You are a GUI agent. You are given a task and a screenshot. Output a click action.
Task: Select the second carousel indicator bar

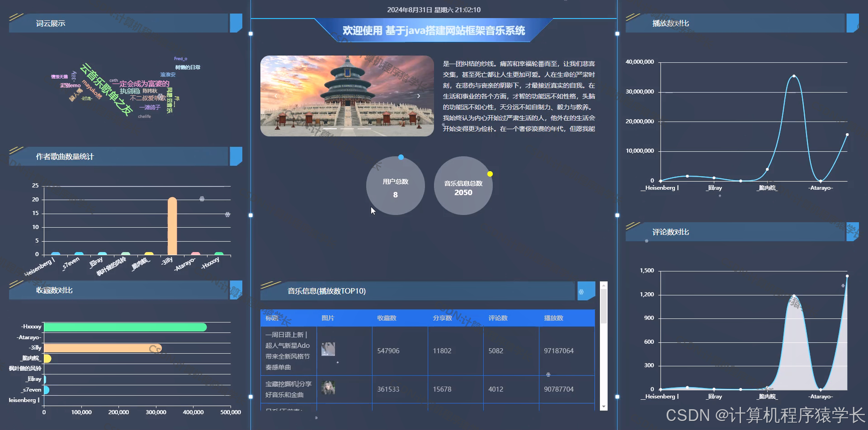point(347,129)
